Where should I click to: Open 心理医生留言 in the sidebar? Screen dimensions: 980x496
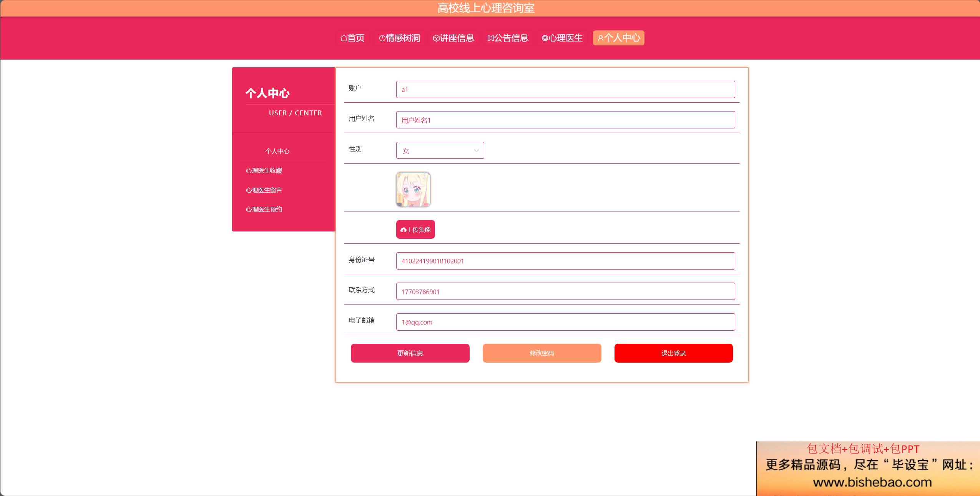[264, 190]
